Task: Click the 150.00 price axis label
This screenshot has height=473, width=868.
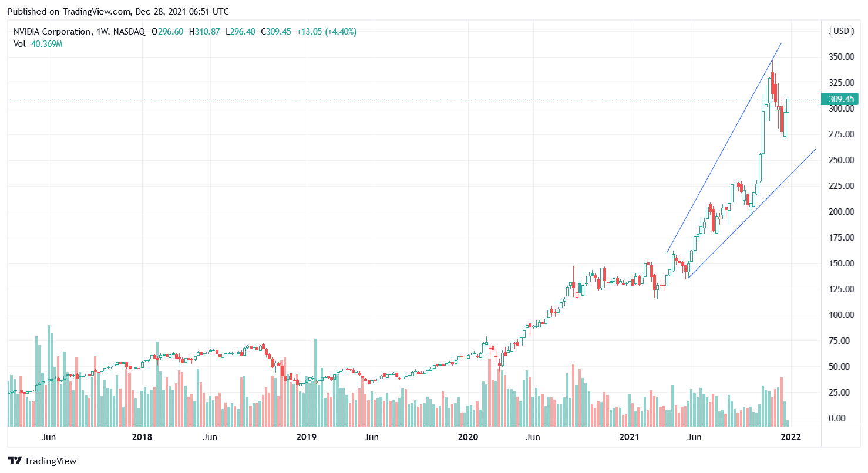Action: (842, 263)
